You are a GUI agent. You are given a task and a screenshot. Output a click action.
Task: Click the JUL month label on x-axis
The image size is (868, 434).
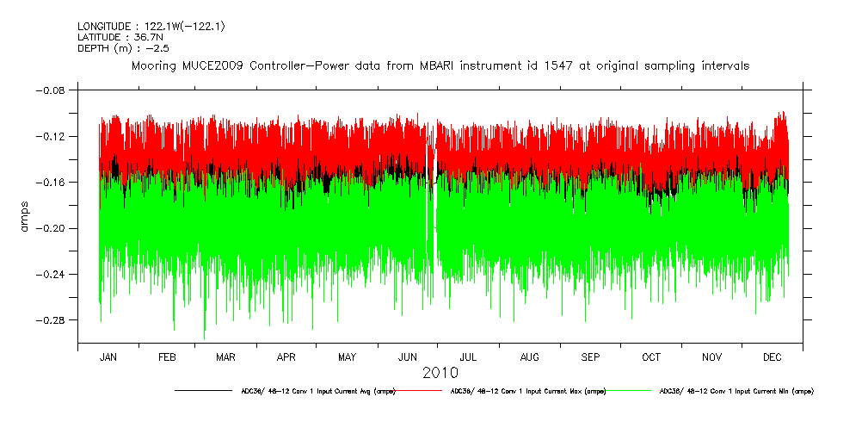[470, 356]
